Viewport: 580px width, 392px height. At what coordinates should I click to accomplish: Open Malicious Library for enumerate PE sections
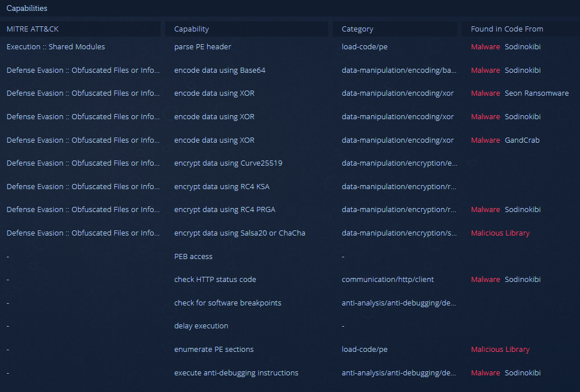(500, 350)
